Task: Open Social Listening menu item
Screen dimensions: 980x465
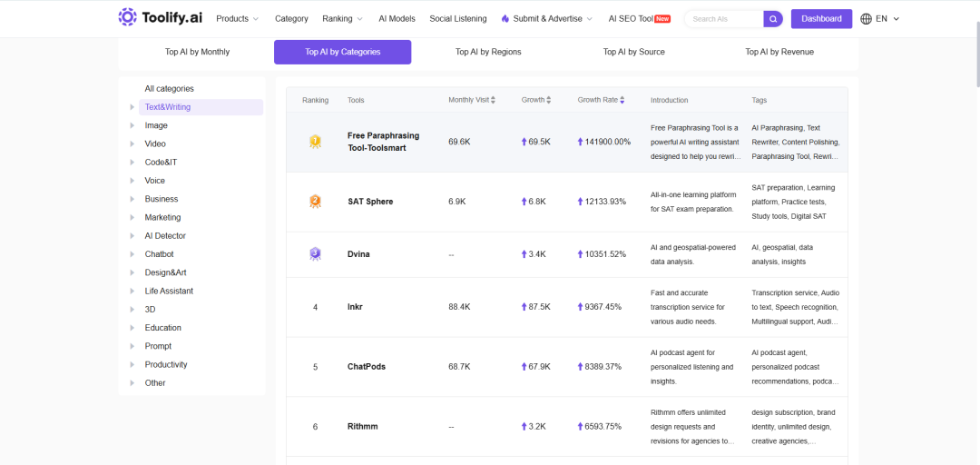Action: [458, 19]
